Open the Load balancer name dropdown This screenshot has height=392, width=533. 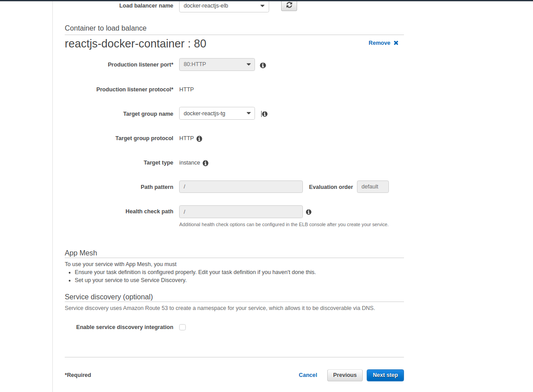(224, 6)
